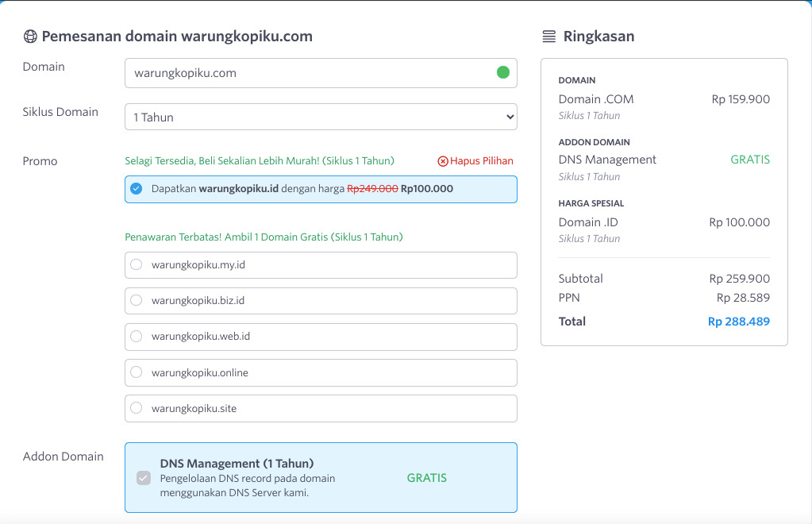
Task: Click the list icon next to Ringkasan
Action: [x=548, y=36]
